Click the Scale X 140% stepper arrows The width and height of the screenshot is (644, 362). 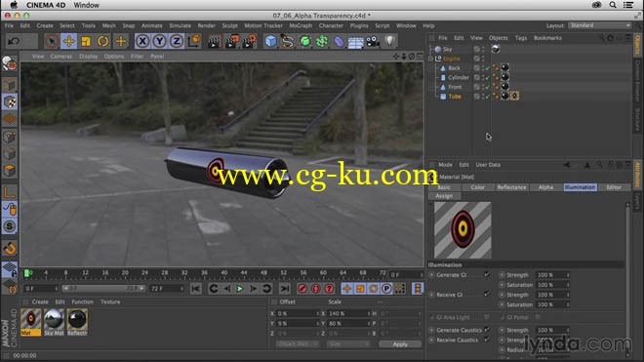point(369,313)
